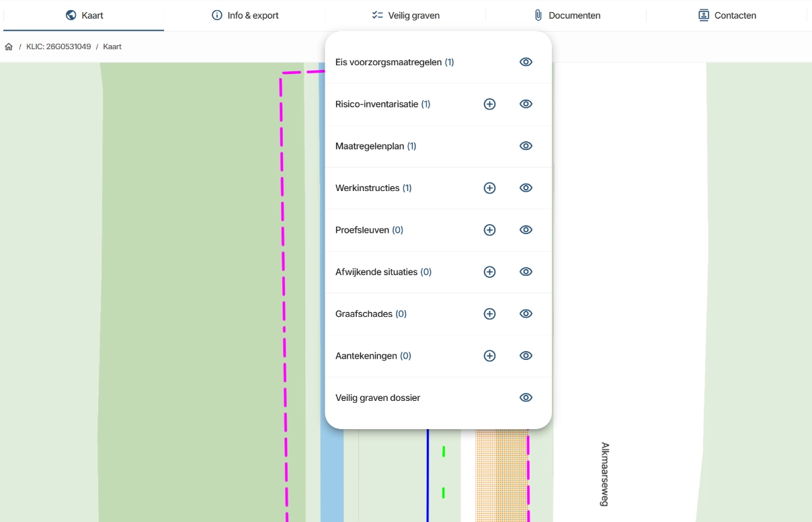The height and width of the screenshot is (522, 812).
Task: Switch to the Kaart tab
Action: [x=84, y=15]
